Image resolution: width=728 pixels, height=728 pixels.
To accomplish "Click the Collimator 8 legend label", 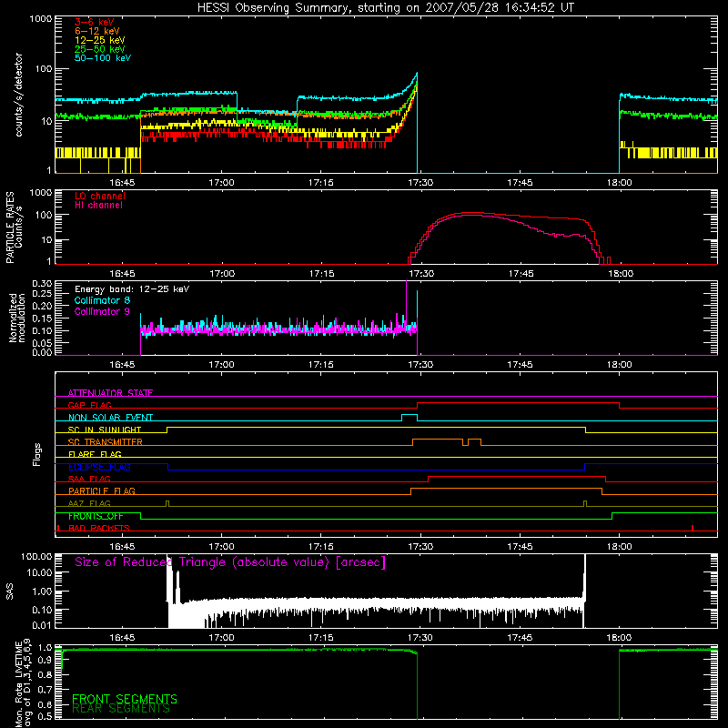I will [102, 300].
